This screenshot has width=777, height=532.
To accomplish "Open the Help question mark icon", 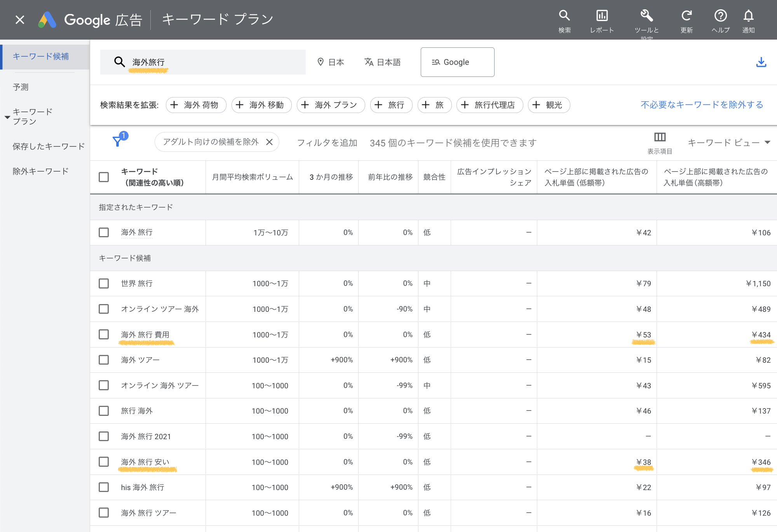I will tap(720, 16).
